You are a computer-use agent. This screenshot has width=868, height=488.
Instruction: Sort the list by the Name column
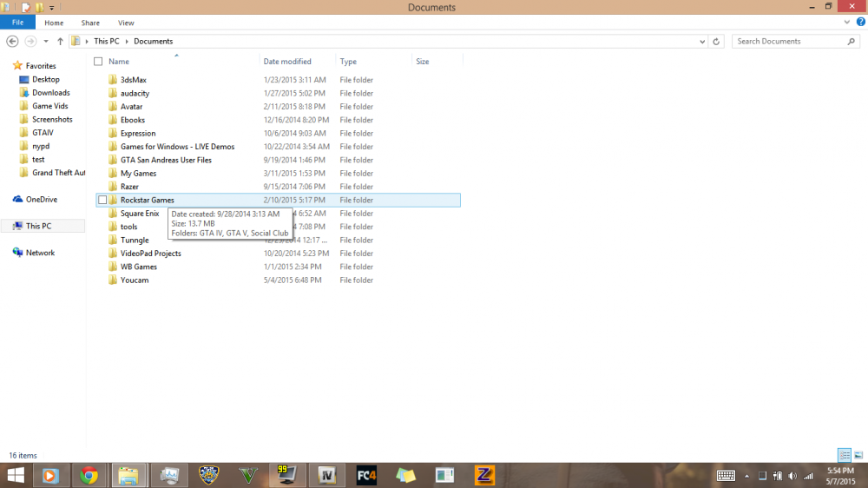(118, 62)
